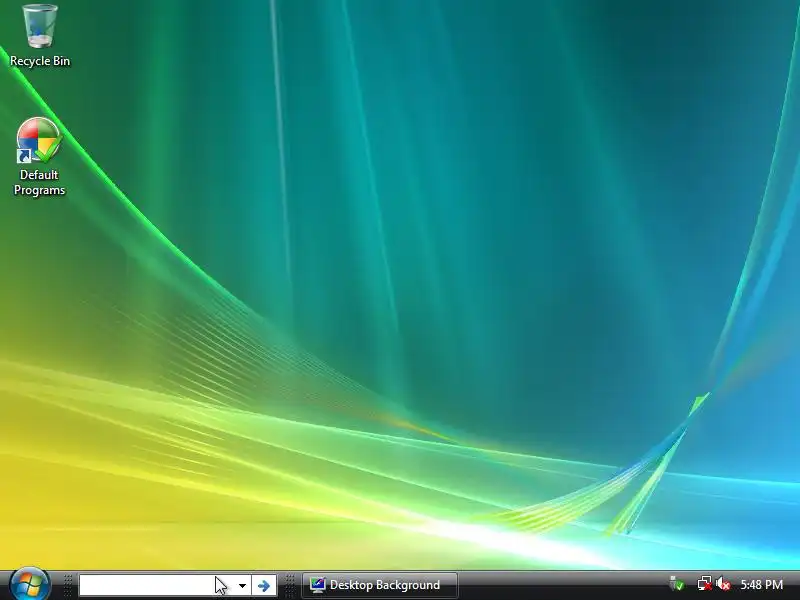800x600 pixels.
Task: Click the blue Go arrow button
Action: pos(264,585)
